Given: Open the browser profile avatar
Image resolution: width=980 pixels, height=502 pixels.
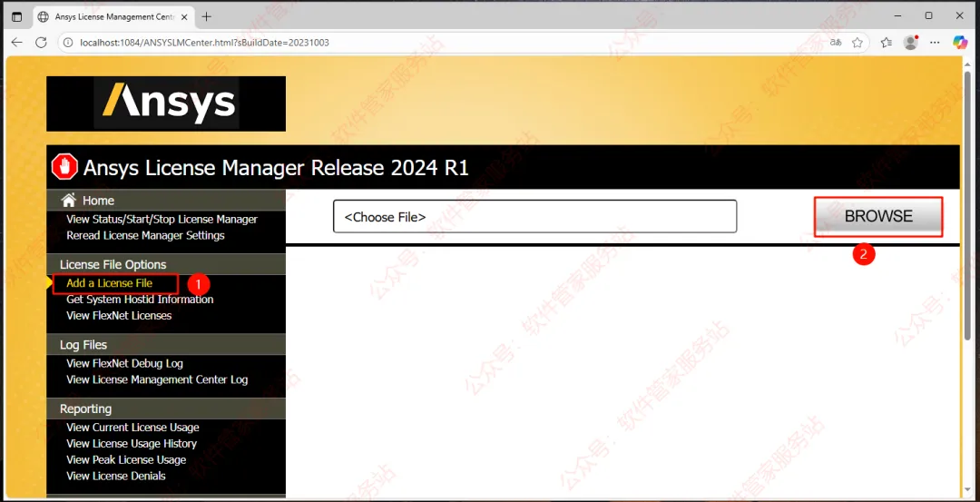Looking at the screenshot, I should coord(911,43).
